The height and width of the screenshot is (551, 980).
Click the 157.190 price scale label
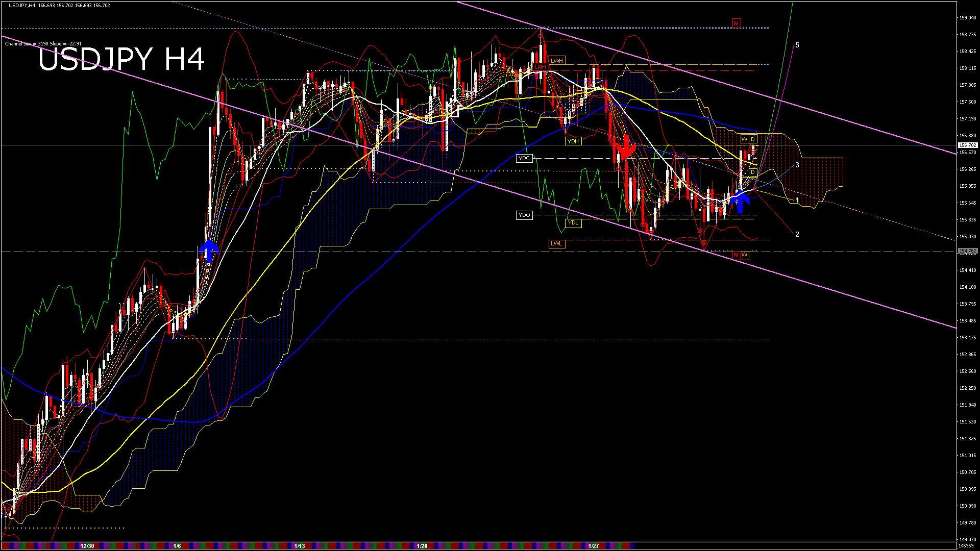click(968, 119)
